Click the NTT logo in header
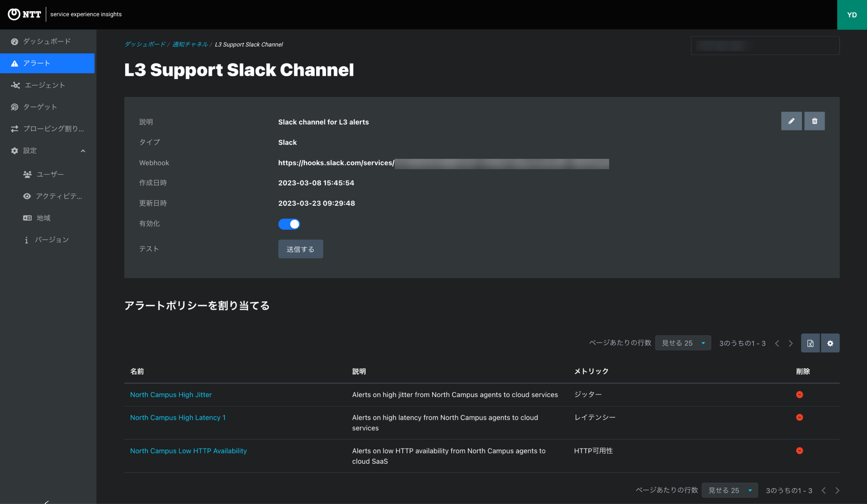 [x=24, y=14]
